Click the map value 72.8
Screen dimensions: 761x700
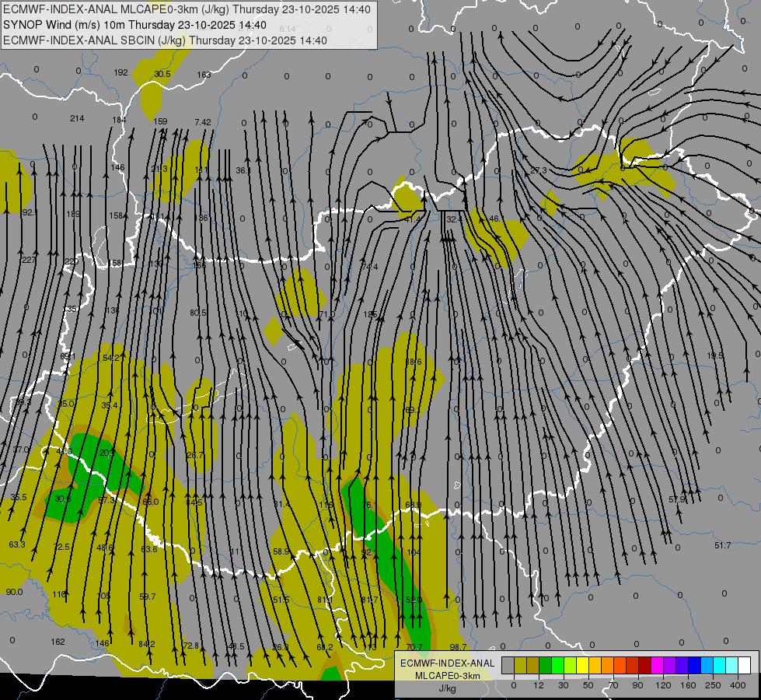click(190, 645)
